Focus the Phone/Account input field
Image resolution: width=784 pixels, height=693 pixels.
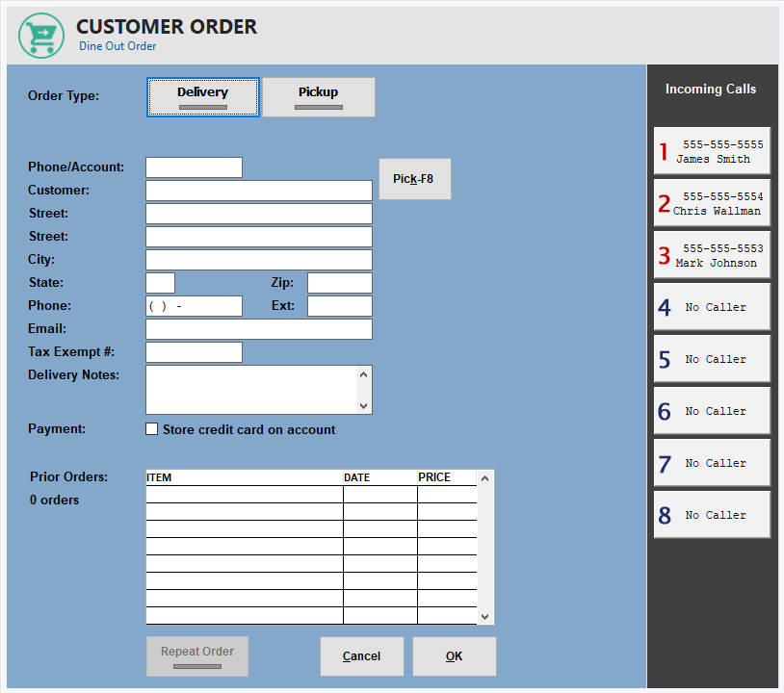click(x=194, y=167)
